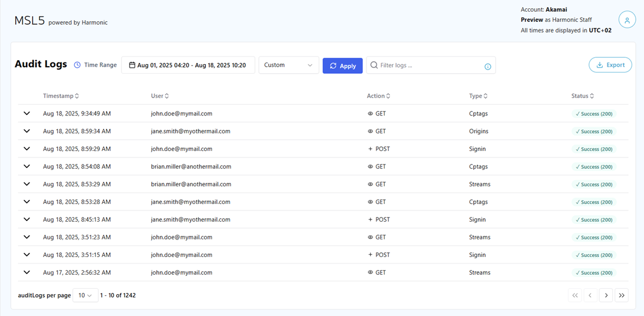Image resolution: width=644 pixels, height=316 pixels.
Task: Expand the Aug 17 2:56:32 AM log row
Action: point(27,272)
